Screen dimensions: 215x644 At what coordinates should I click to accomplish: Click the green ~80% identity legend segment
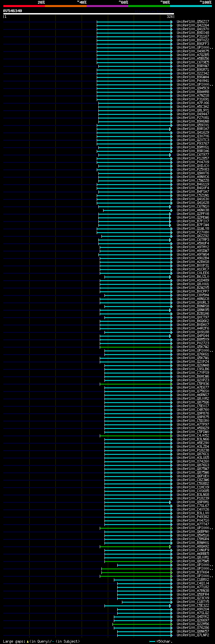[x=149, y=6]
